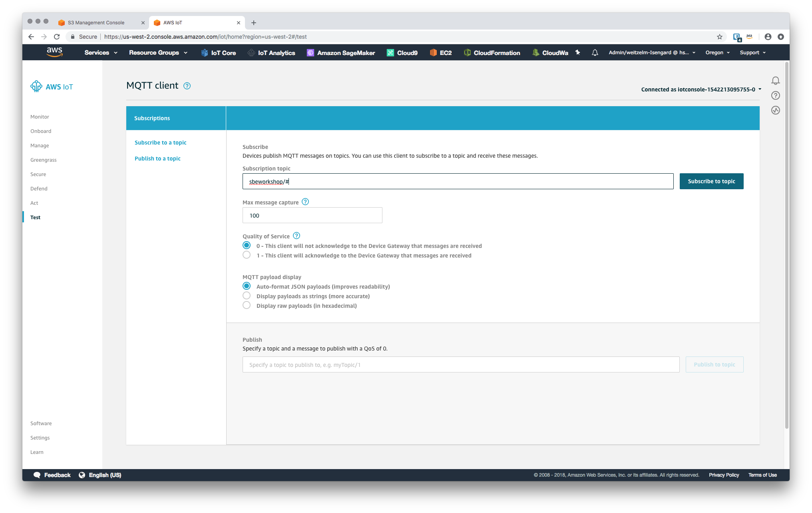Screen dimensions: 812x513
Task: Click the Amazon extension icon in toolbar
Action: click(x=749, y=37)
